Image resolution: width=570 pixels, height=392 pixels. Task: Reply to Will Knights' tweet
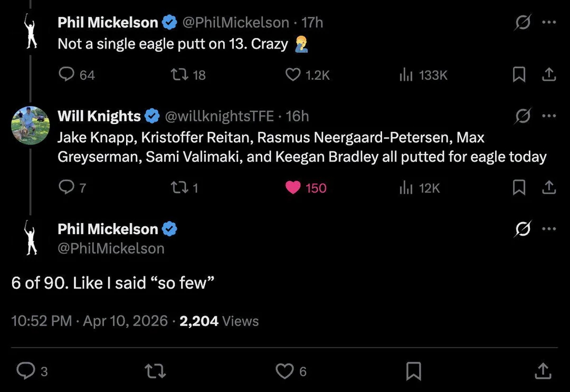pyautogui.click(x=66, y=187)
